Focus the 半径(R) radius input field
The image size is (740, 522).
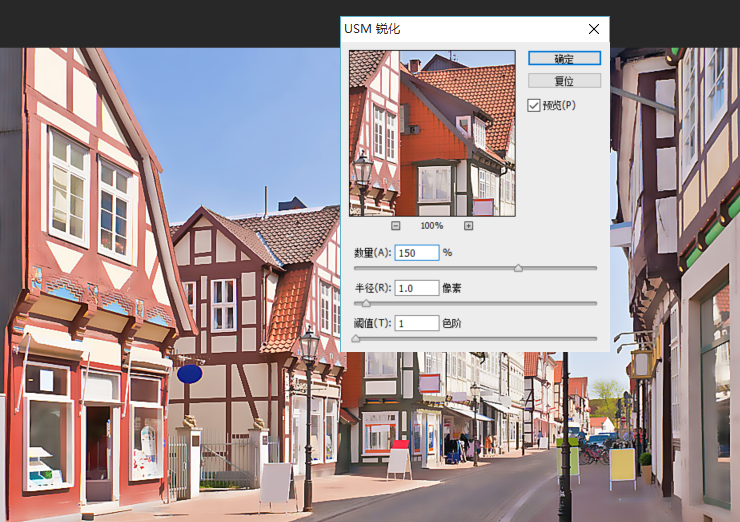(x=416, y=288)
